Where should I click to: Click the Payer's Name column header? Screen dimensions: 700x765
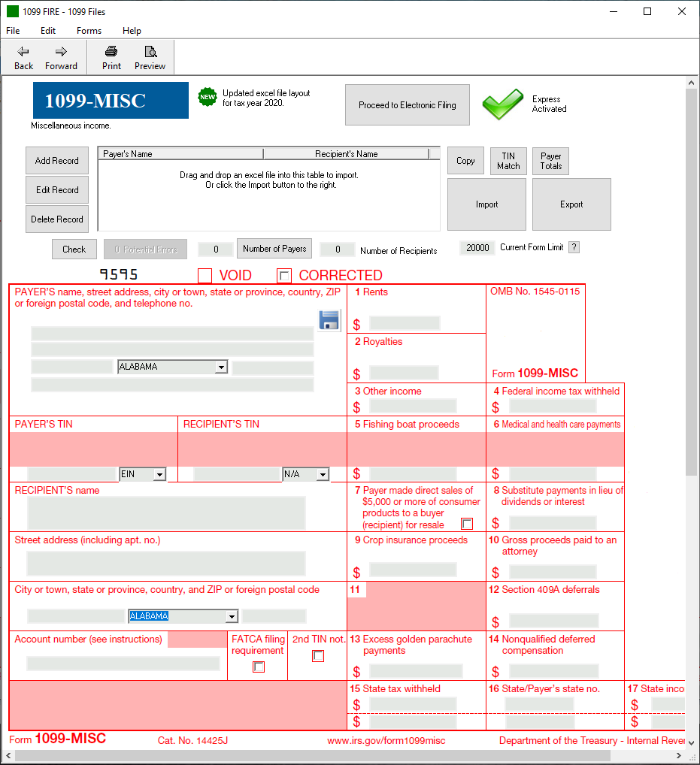tap(180, 154)
